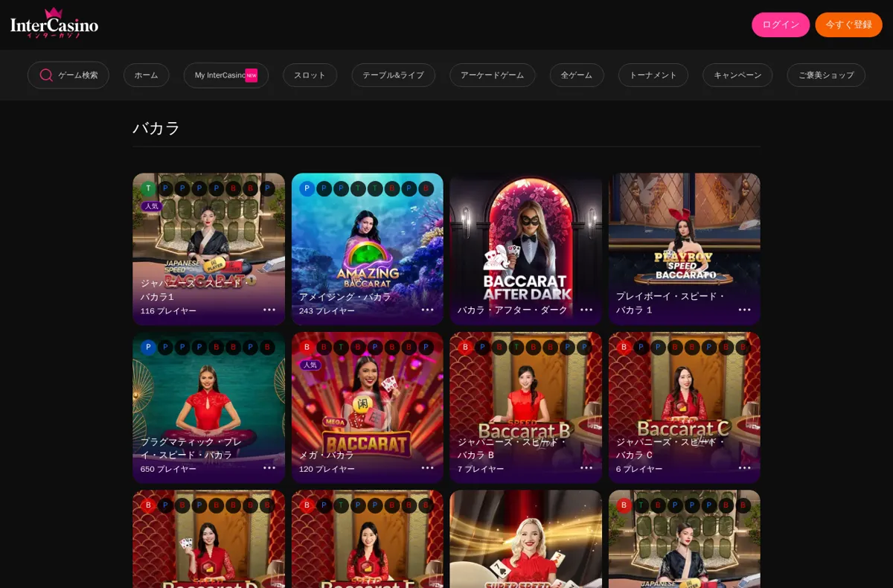Open the トーナメント tab
Screen dimensions: 893x588
click(653, 75)
